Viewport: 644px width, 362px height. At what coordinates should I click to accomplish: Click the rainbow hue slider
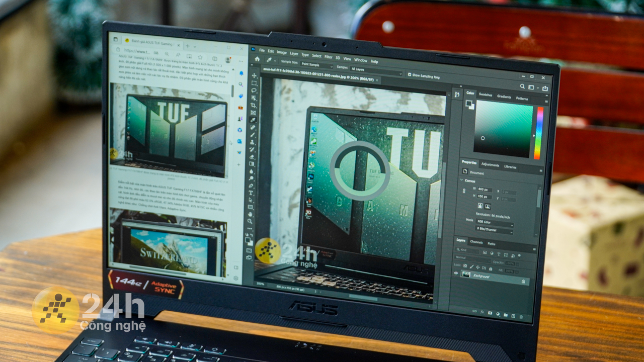click(539, 133)
